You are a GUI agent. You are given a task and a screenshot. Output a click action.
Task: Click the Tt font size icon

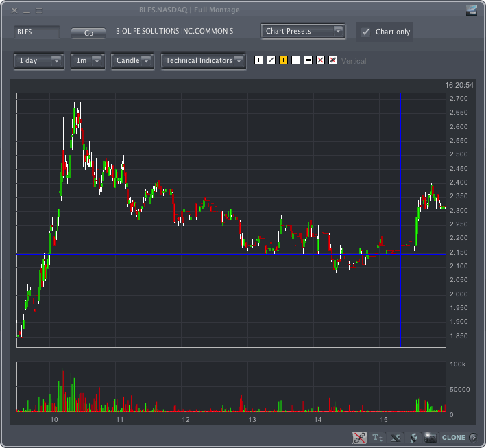378,437
